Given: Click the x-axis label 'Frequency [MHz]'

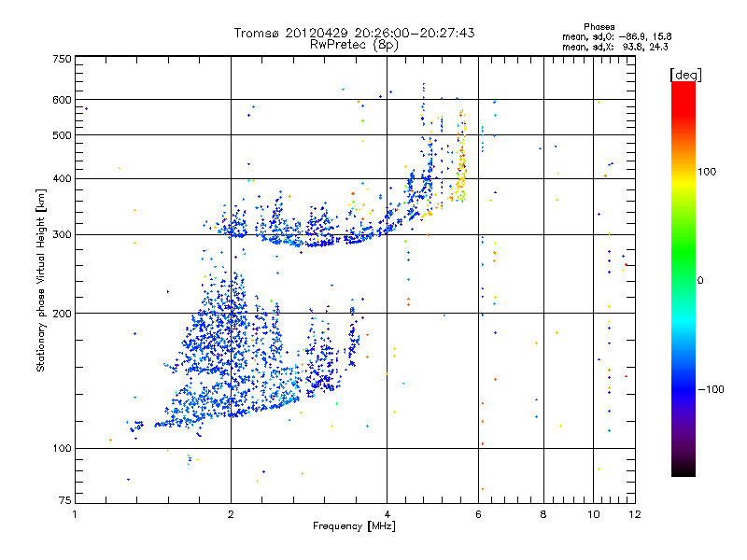Looking at the screenshot, I should [354, 526].
